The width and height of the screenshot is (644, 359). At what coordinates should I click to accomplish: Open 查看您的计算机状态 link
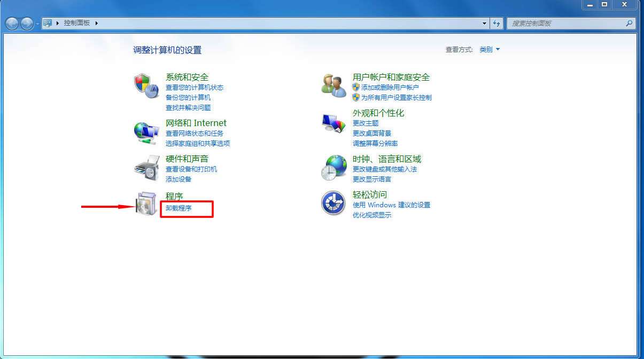pos(195,87)
